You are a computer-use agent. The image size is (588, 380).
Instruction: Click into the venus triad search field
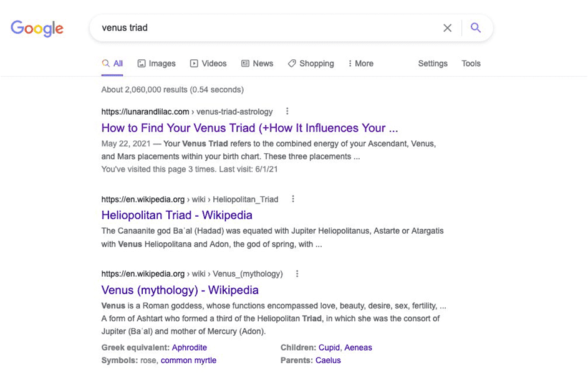(x=262, y=28)
